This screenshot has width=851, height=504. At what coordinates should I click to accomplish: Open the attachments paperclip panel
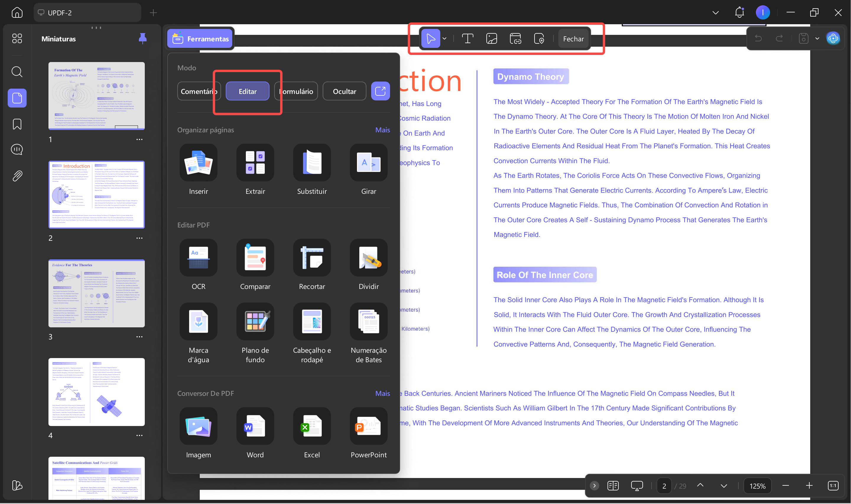point(17,176)
